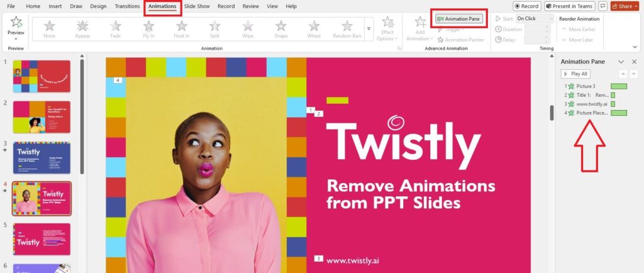Toggle the Animation Pane button

(x=459, y=19)
